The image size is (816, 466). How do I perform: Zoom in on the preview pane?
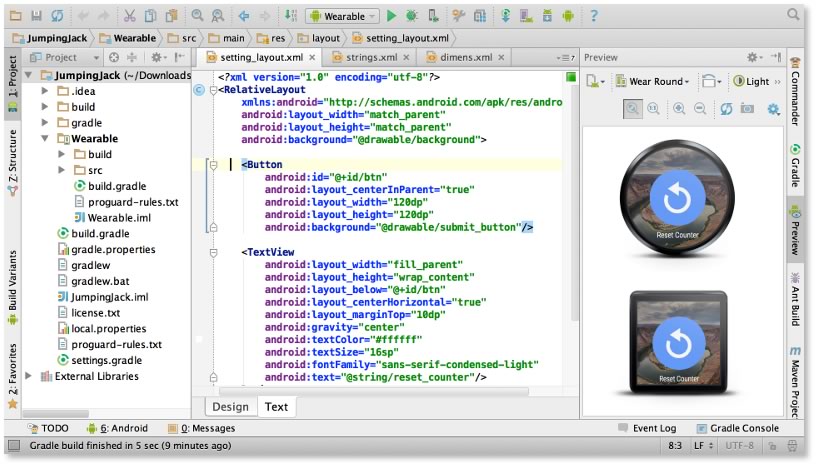[x=679, y=109]
